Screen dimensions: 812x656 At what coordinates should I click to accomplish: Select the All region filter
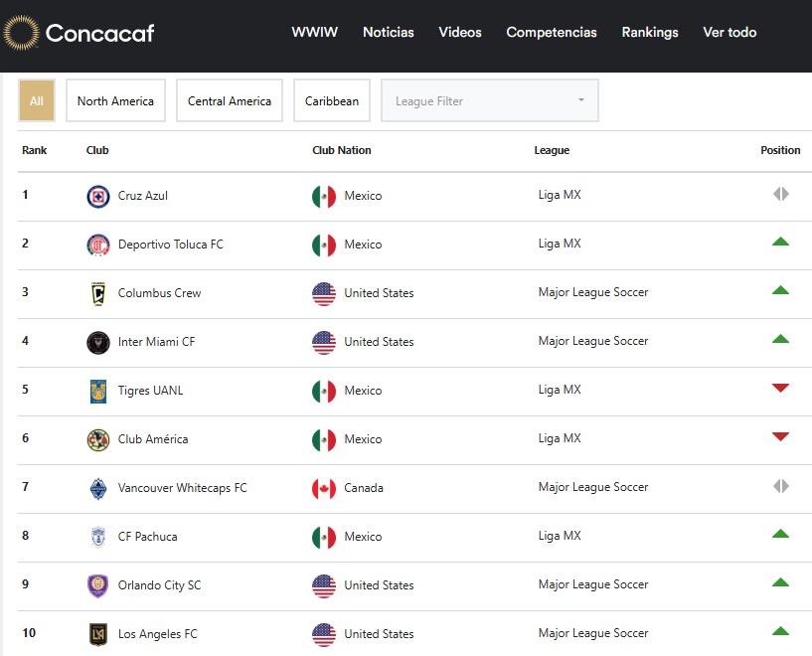coord(36,100)
